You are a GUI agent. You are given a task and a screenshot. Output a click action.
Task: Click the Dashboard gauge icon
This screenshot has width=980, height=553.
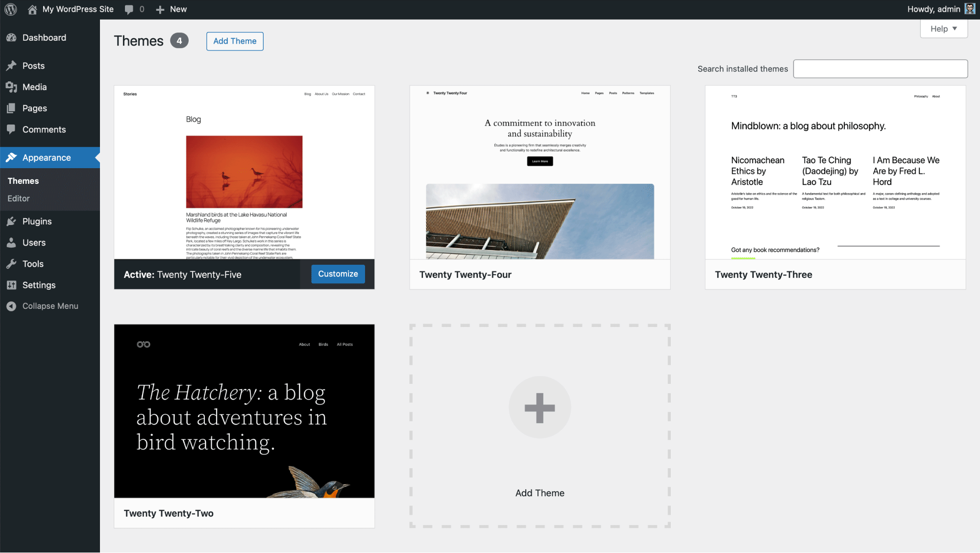[x=11, y=38]
